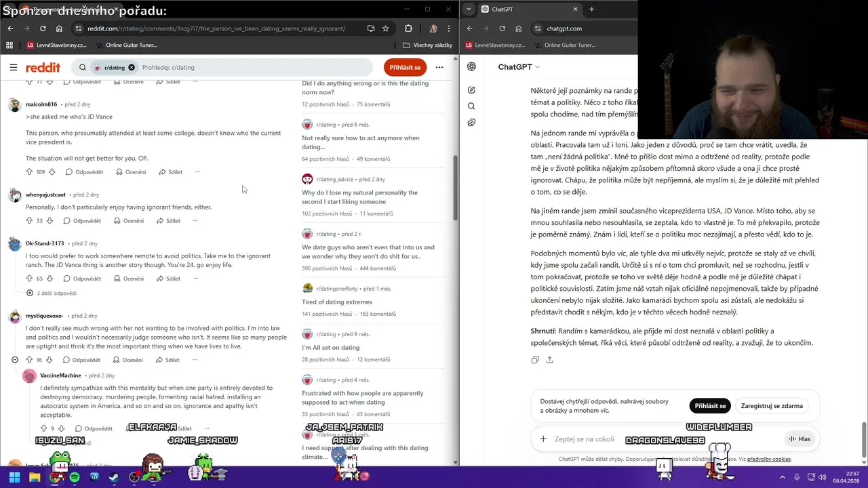Open home page in the Reddit browser window

click(59, 28)
